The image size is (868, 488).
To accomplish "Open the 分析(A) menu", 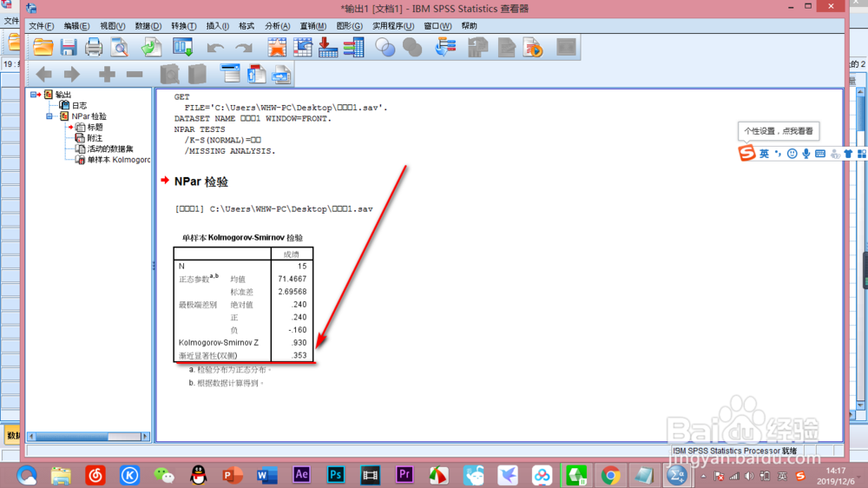I will (x=278, y=26).
